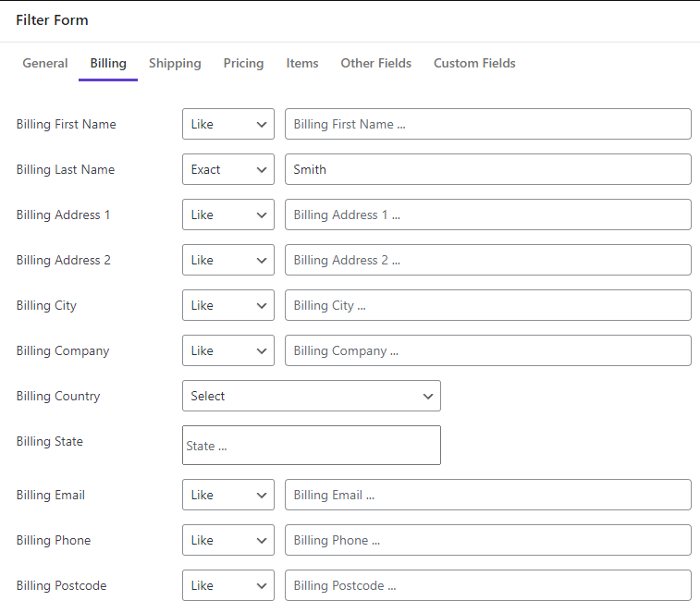
Task: Click the Billing State input box
Action: coord(311,445)
